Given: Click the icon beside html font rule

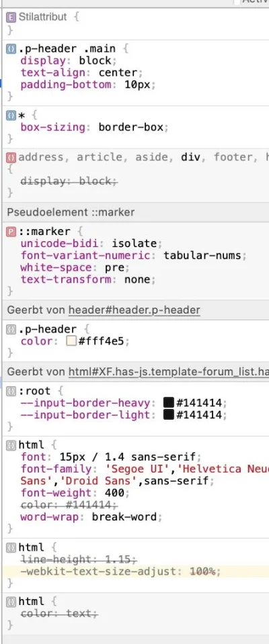Looking at the screenshot, I should coord(11,445).
